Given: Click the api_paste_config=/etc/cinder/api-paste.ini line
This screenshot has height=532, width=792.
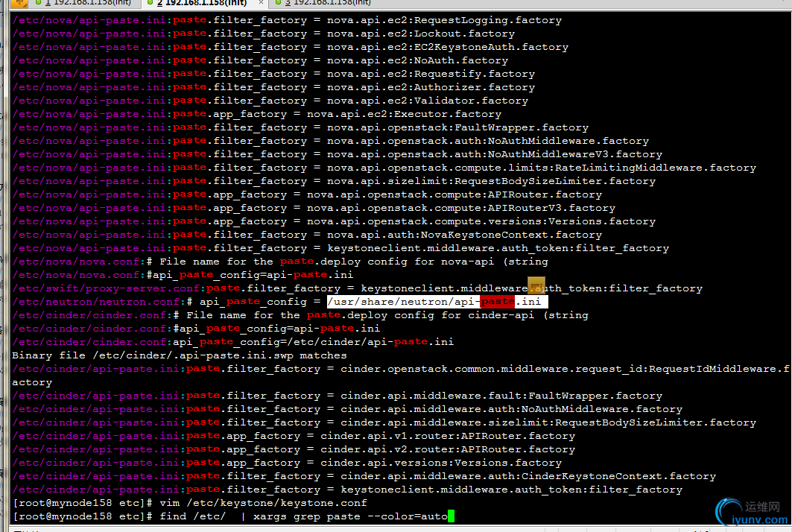Looking at the screenshot, I should point(233,342).
